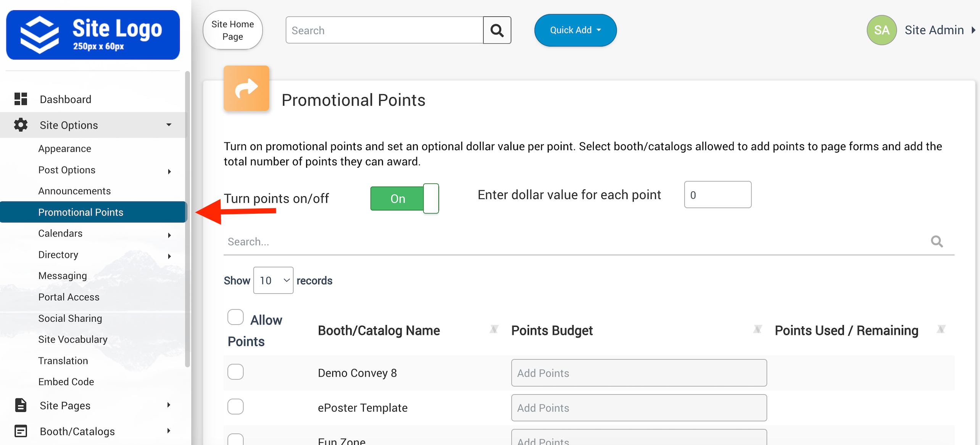Open Dashboard in the sidebar
980x445 pixels.
click(x=66, y=99)
